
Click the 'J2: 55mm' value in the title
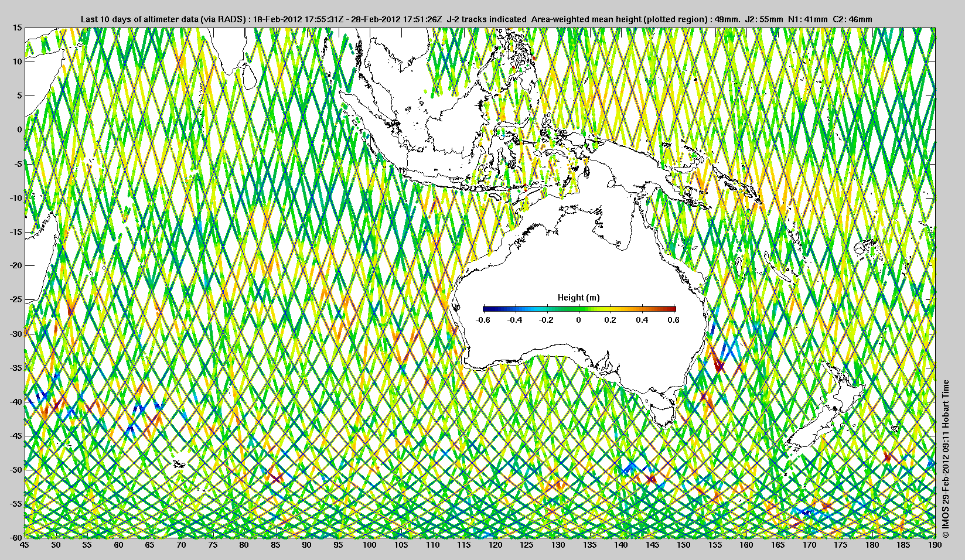click(x=763, y=19)
